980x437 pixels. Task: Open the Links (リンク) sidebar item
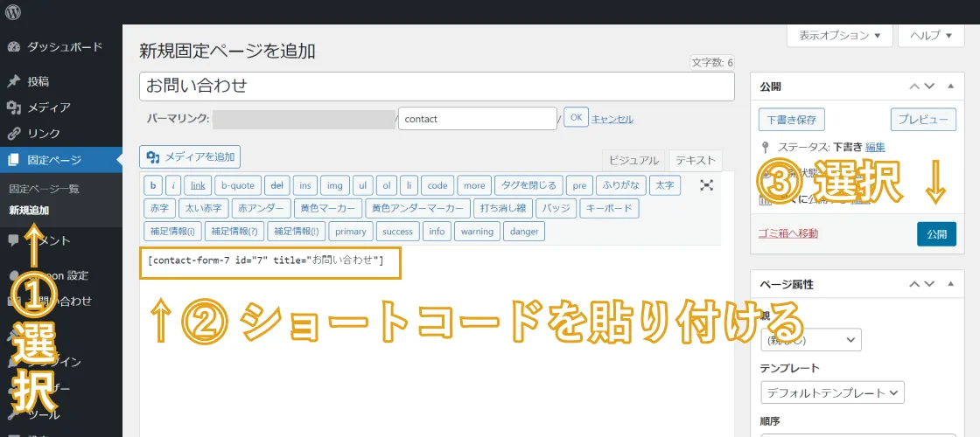[43, 134]
